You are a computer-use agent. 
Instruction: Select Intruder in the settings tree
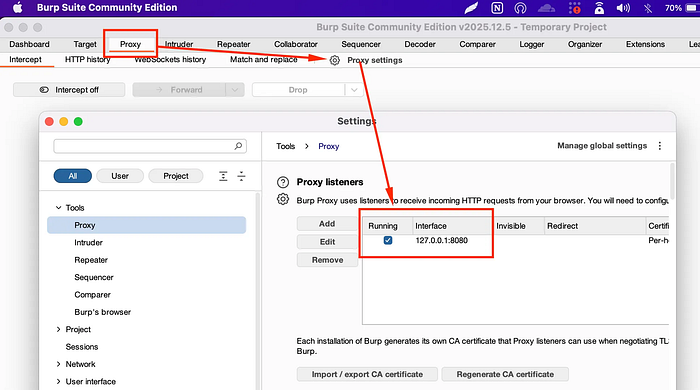pos(88,243)
